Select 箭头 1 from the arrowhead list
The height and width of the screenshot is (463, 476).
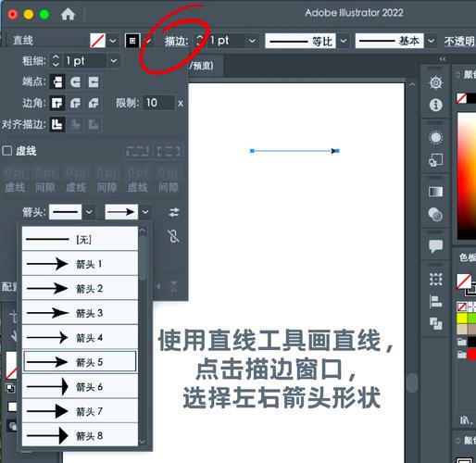[80, 264]
